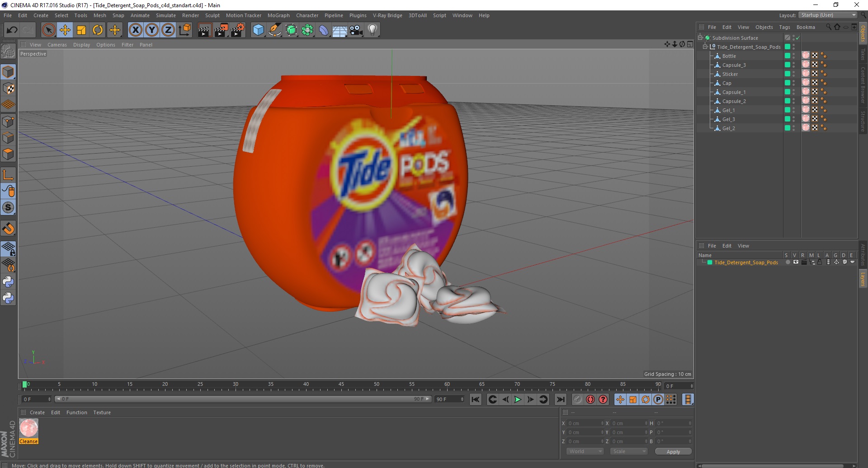Switch to Texture mode in left sidebar
The height and width of the screenshot is (468, 868).
pos(8,89)
